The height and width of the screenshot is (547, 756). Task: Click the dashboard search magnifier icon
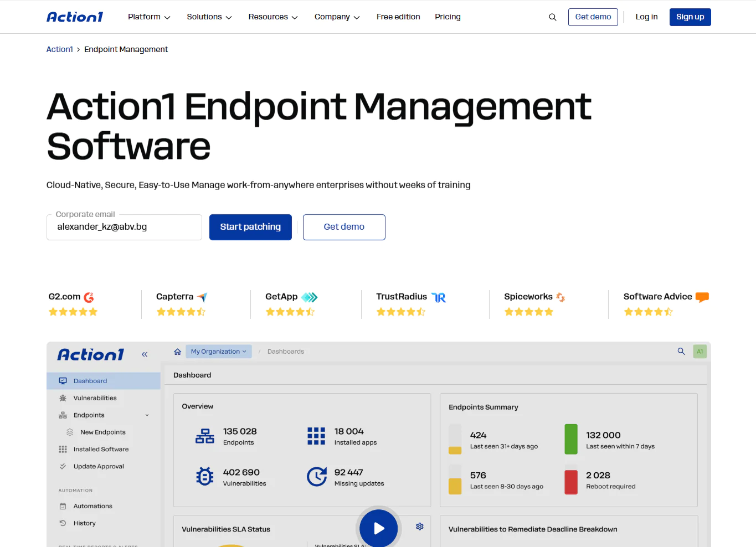point(681,352)
